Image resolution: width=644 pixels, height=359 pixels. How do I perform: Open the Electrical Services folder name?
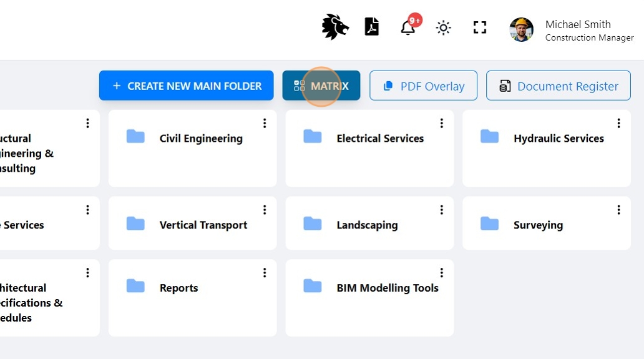[380, 139]
